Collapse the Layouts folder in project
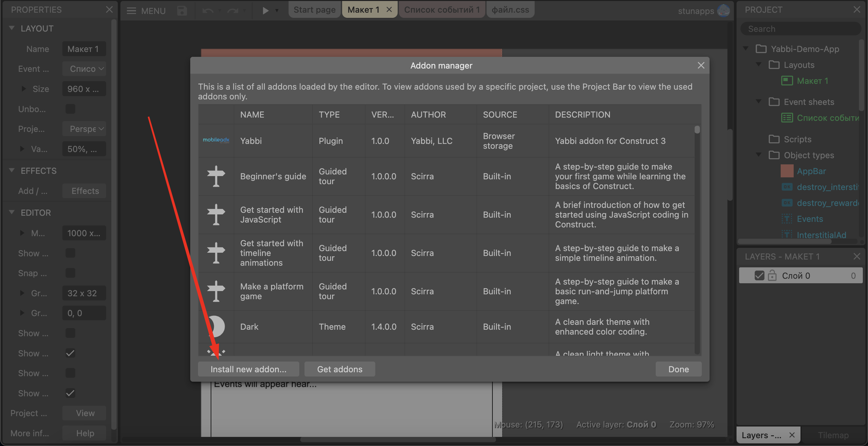The height and width of the screenshot is (446, 868). point(759,64)
